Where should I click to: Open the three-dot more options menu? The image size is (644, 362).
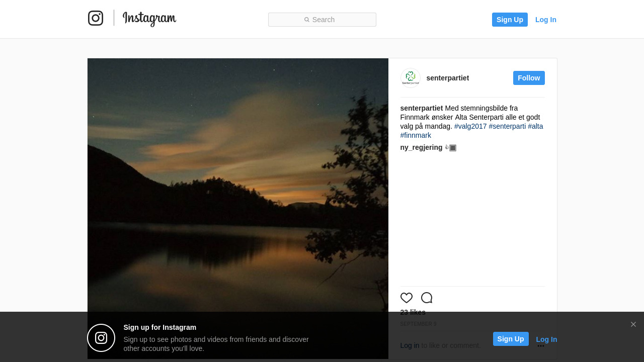click(541, 346)
